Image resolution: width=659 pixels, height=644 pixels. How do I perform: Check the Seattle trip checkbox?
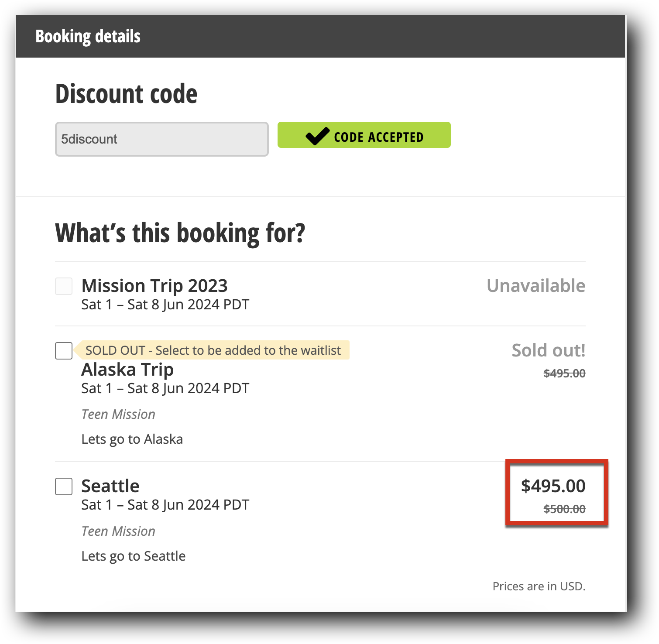pos(63,486)
